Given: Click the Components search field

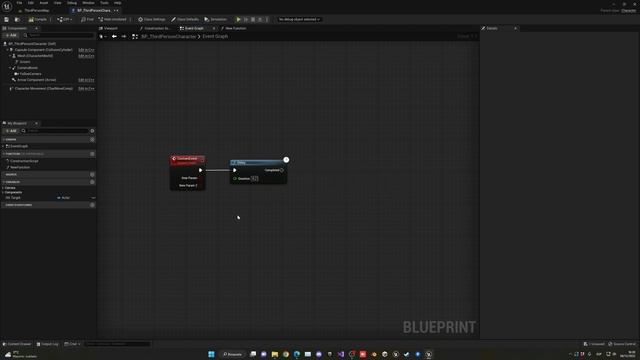Looking at the screenshot, I should [58, 36].
